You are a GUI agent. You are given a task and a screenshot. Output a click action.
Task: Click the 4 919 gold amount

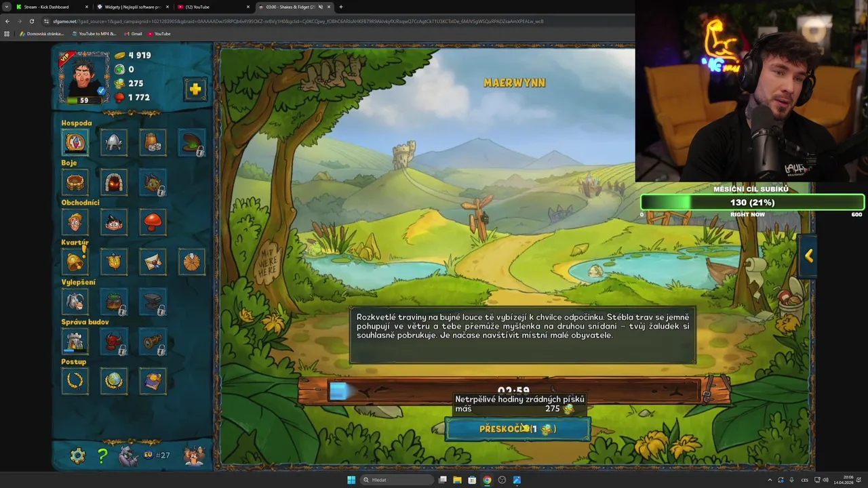[x=140, y=56]
